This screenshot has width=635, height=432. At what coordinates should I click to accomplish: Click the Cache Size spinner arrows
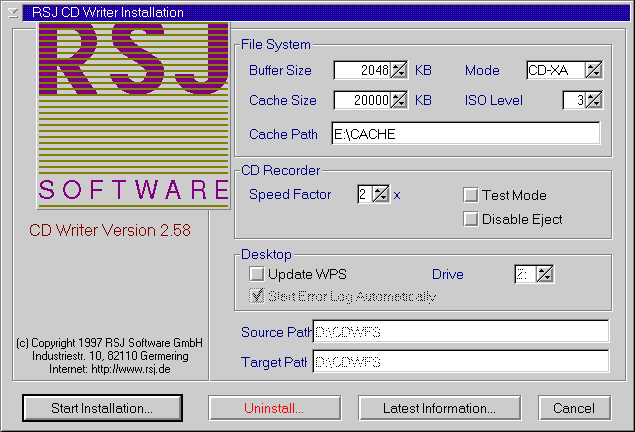[x=399, y=100]
